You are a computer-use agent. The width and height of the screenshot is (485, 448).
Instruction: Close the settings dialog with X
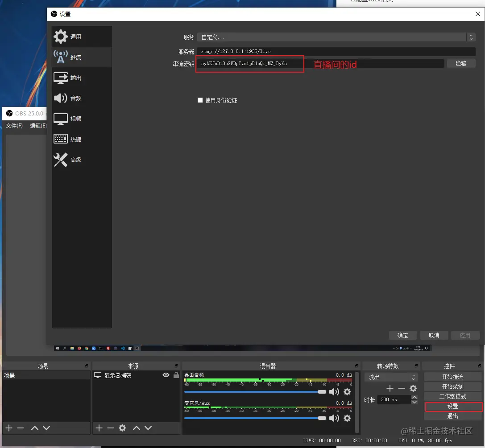pos(477,14)
